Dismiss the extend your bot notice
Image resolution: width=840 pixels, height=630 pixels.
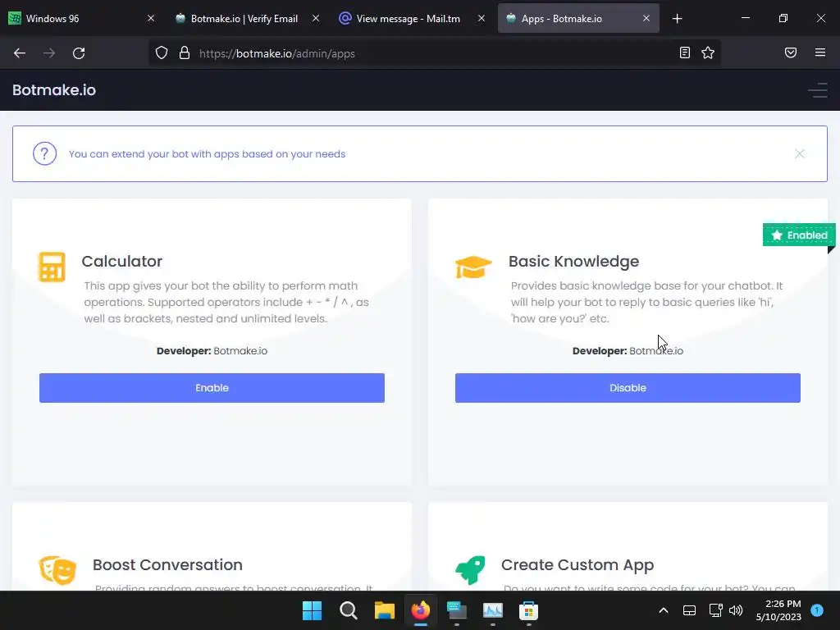coord(800,153)
